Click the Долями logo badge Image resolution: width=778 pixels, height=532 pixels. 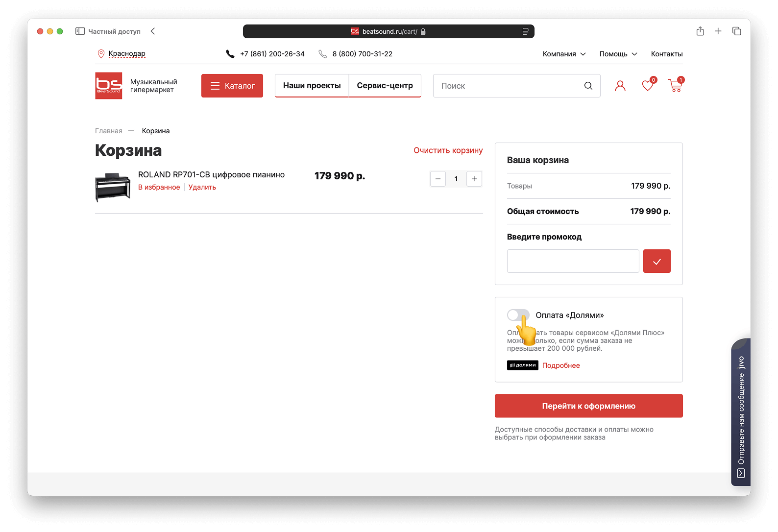click(x=523, y=365)
